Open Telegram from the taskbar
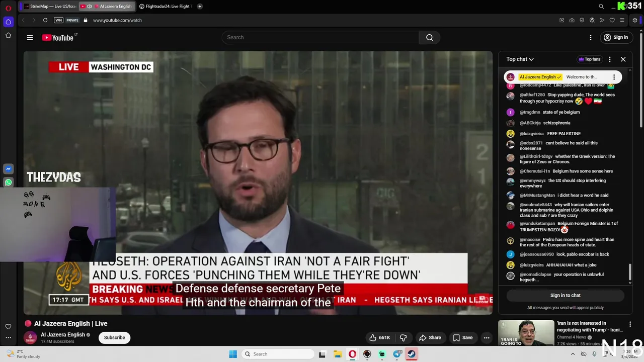Image resolution: width=644 pixels, height=362 pixels. [397, 354]
